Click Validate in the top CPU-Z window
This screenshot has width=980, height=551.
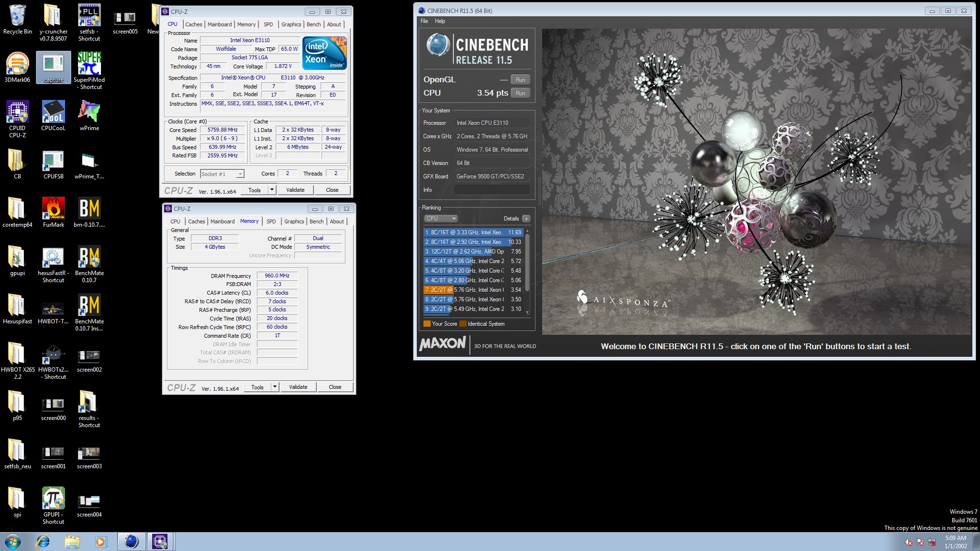click(x=295, y=190)
